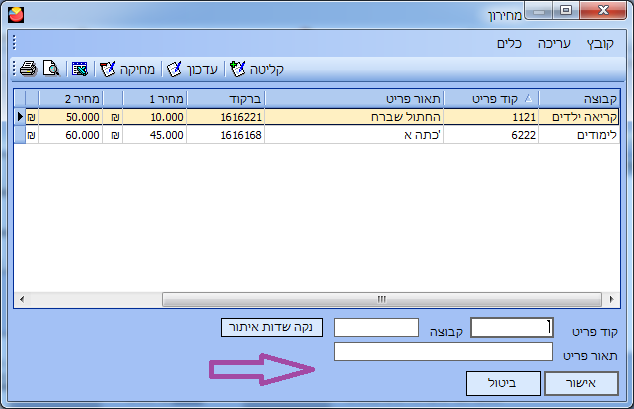Image resolution: width=634 pixels, height=409 pixels.
Task: Focus the קוד פריט search field
Action: click(x=512, y=327)
